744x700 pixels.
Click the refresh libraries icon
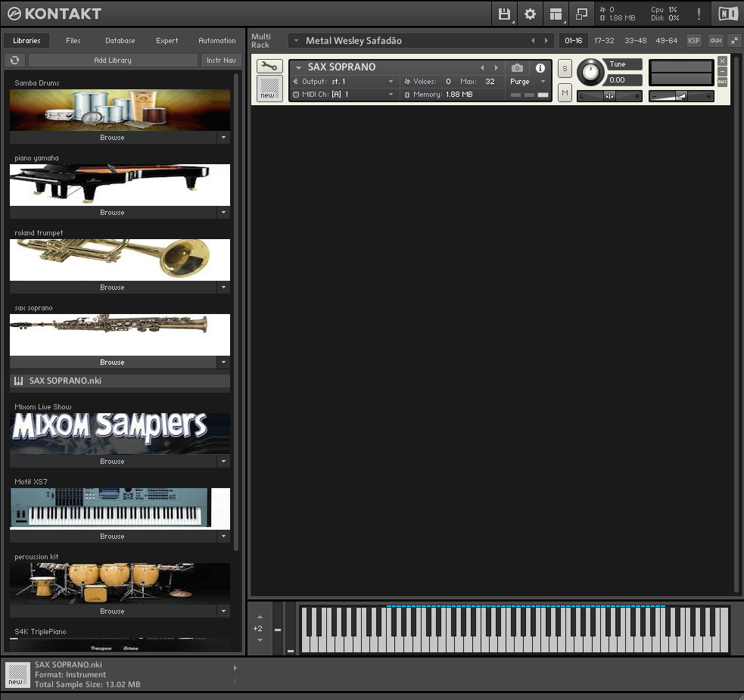tap(14, 61)
